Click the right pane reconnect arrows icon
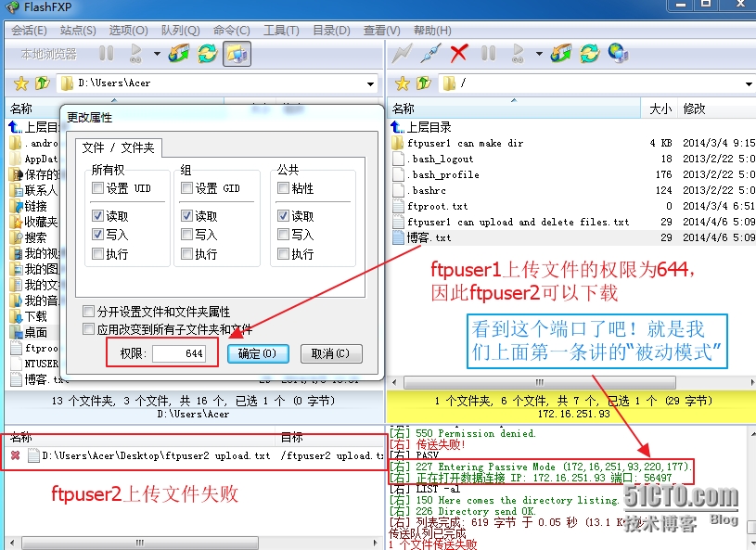 click(x=561, y=53)
